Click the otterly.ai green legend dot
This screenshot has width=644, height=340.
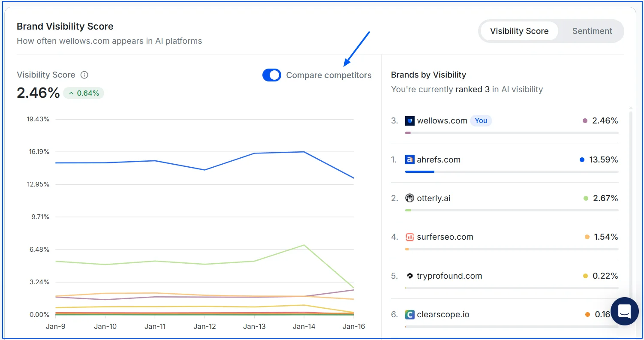click(586, 198)
